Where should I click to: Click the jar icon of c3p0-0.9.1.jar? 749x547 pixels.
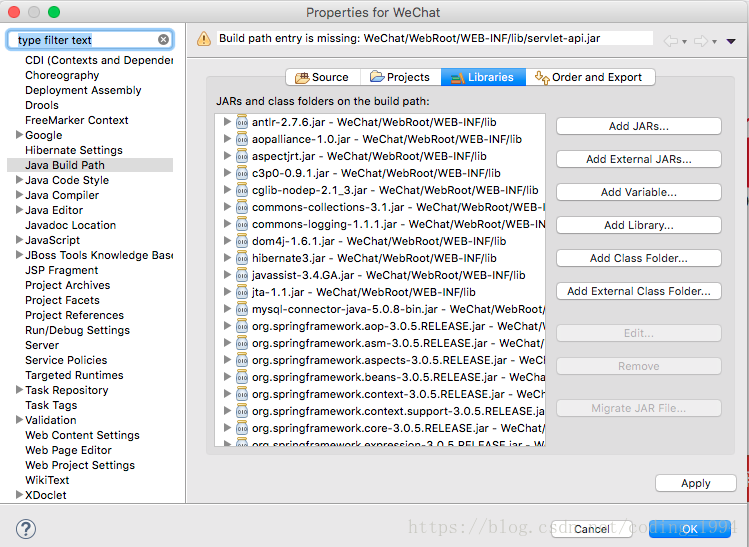(242, 173)
